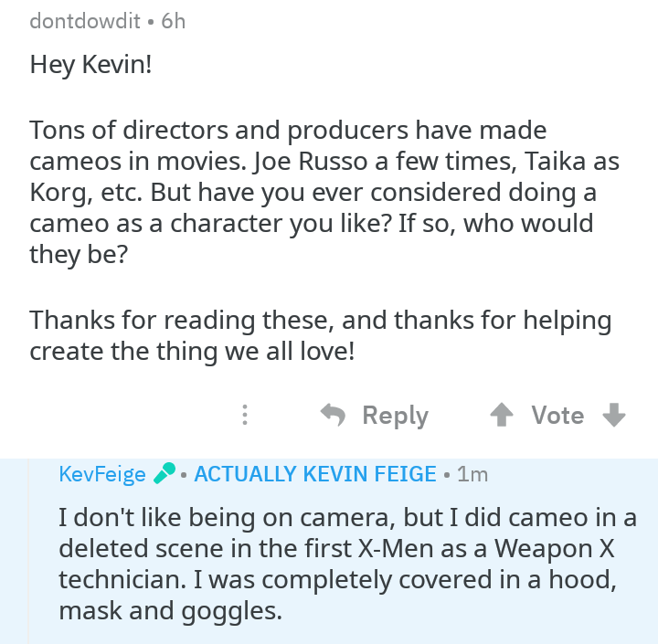Click Kevin Feige's reply text body

click(347, 564)
